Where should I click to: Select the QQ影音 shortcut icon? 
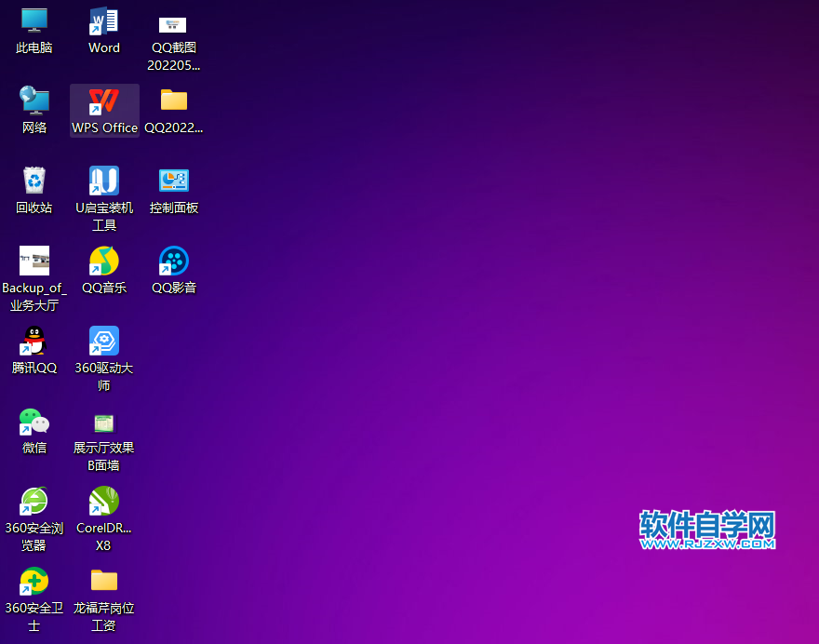(174, 261)
